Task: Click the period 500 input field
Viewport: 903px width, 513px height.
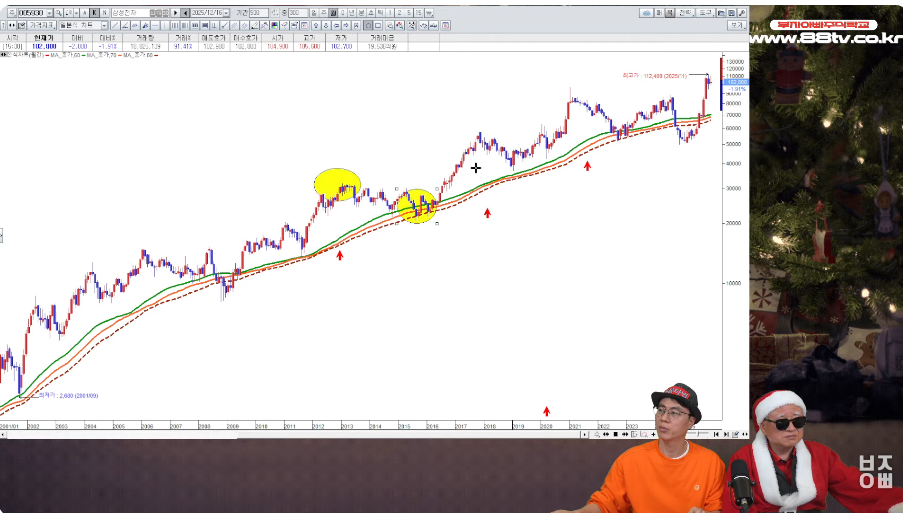Action: (259, 13)
